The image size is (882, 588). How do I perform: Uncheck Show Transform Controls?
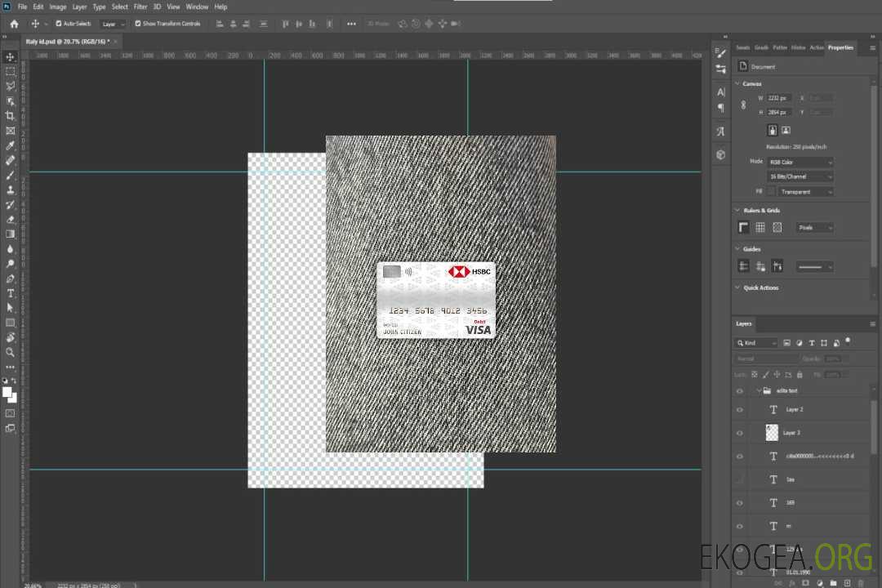pyautogui.click(x=137, y=24)
